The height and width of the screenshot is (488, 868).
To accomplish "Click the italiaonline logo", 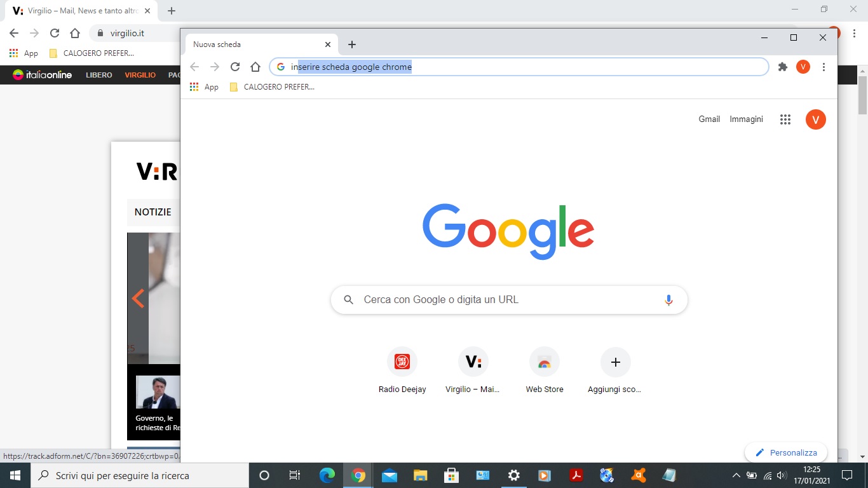I will tap(43, 75).
